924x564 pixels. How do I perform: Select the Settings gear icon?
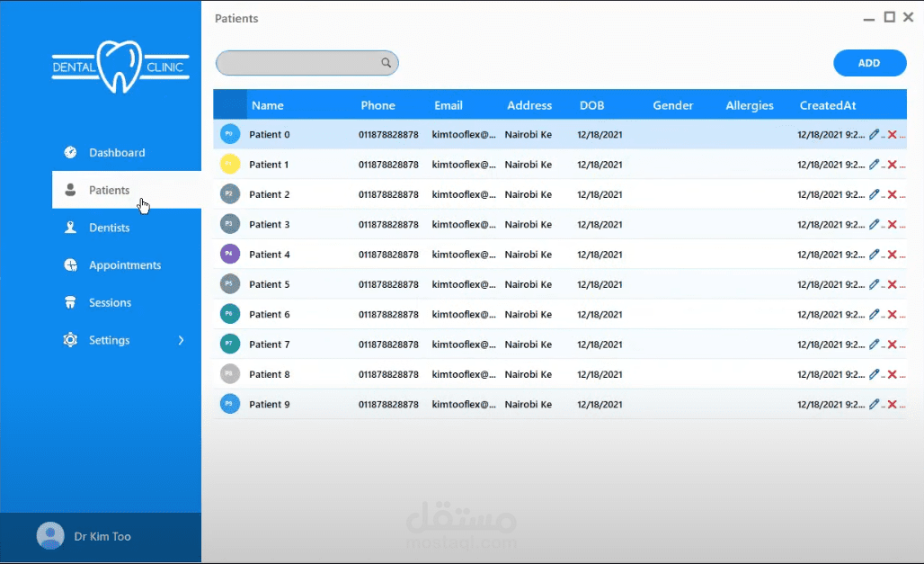[70, 340]
